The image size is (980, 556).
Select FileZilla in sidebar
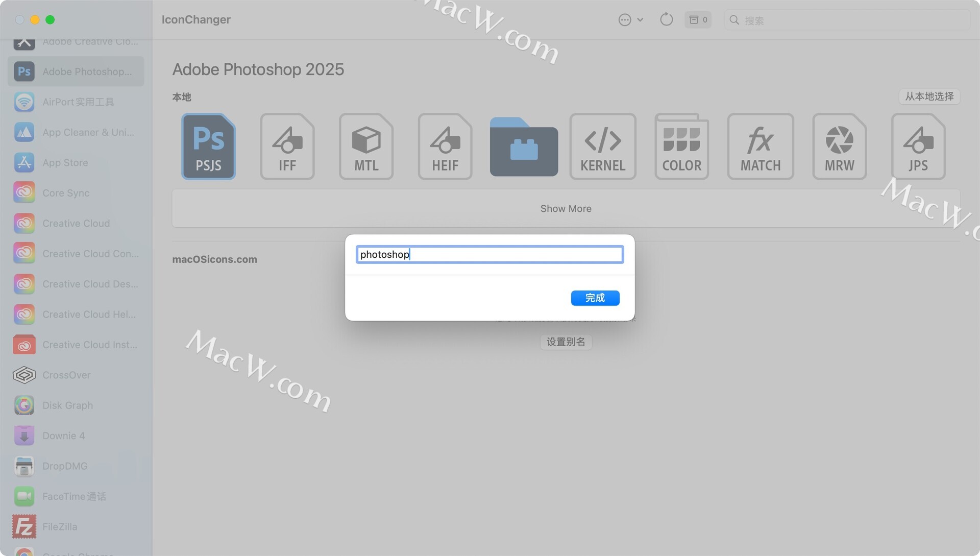coord(76,526)
